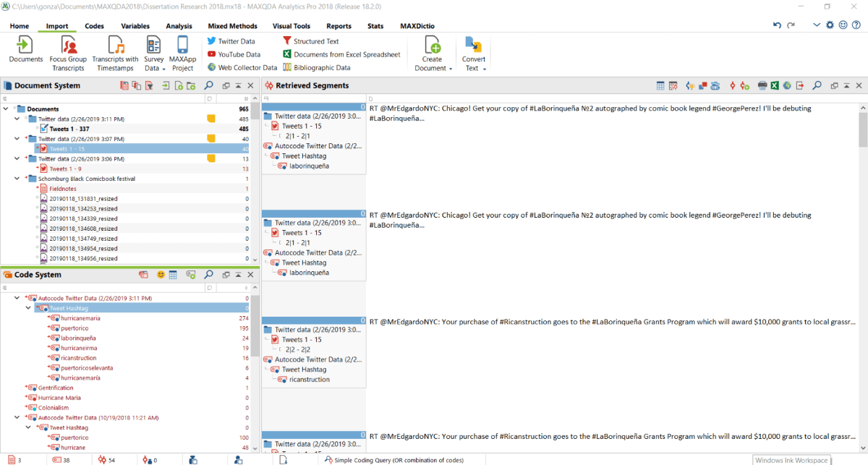This screenshot has height=465, width=868.
Task: Open the Visual Tools tab
Action: coord(292,26)
